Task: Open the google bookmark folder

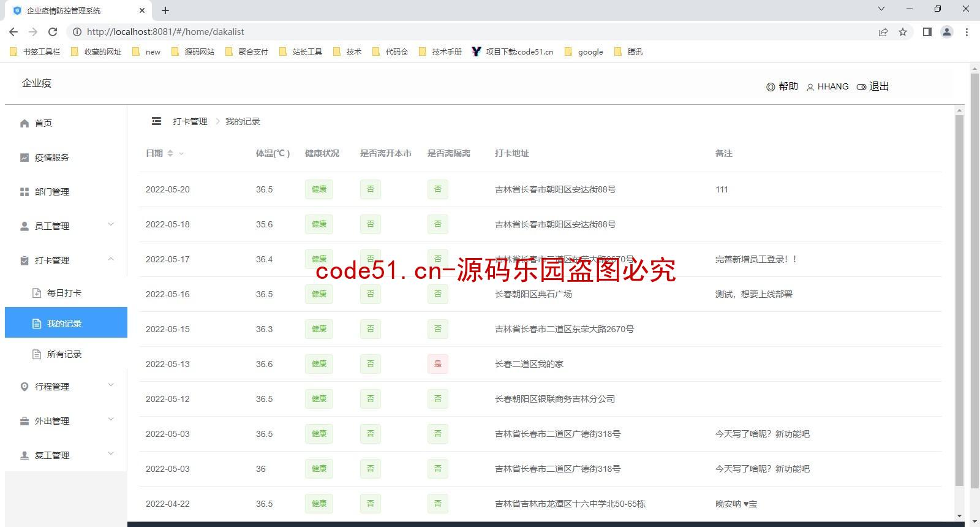Action: [x=584, y=52]
